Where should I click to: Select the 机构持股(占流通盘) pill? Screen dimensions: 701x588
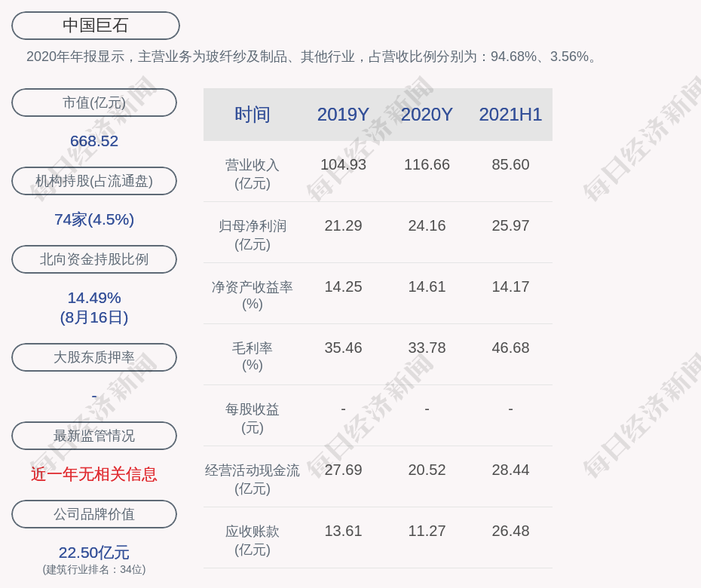point(94,181)
